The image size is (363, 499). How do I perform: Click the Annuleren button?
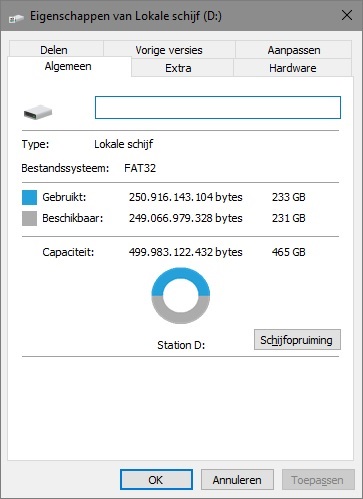click(237, 480)
